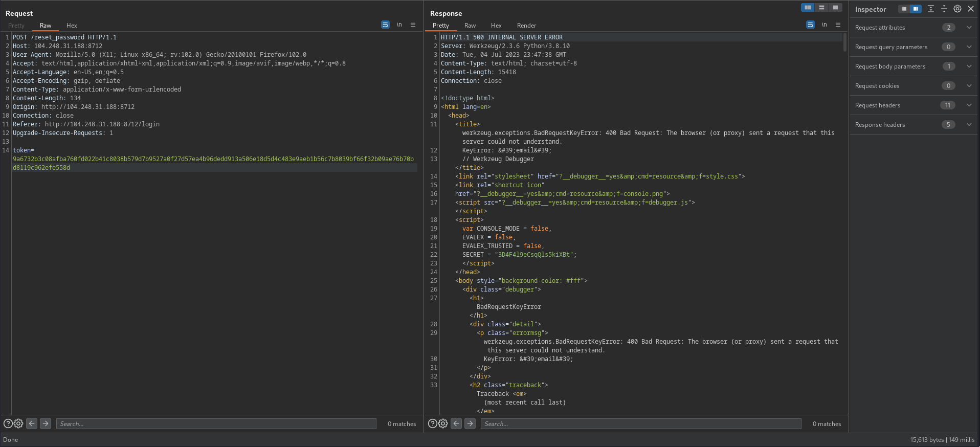This screenshot has width=980, height=447.
Task: Click Response headers count badge 5
Action: (x=948, y=125)
